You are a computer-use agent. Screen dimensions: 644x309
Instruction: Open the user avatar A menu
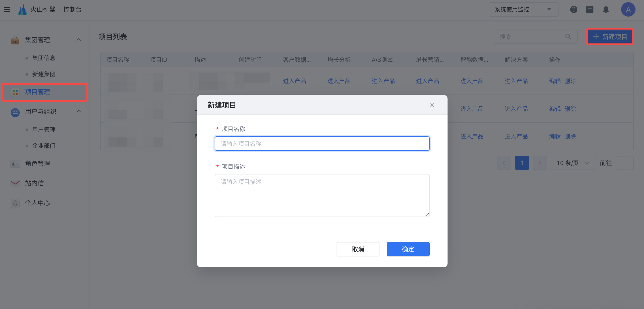628,9
